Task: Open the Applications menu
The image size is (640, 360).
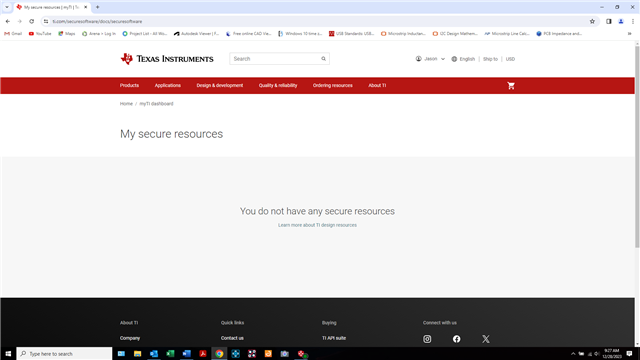Action: pyautogui.click(x=167, y=85)
